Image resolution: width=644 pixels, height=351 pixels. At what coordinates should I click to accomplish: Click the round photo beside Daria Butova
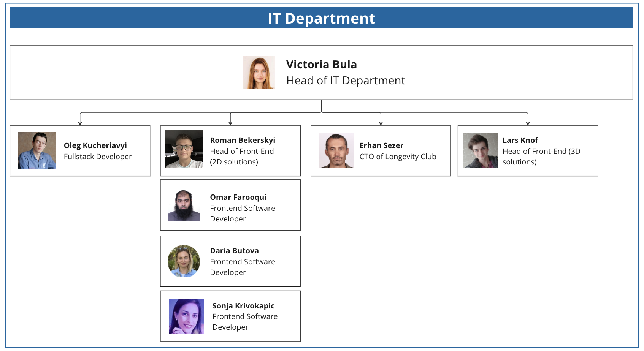pos(184,261)
